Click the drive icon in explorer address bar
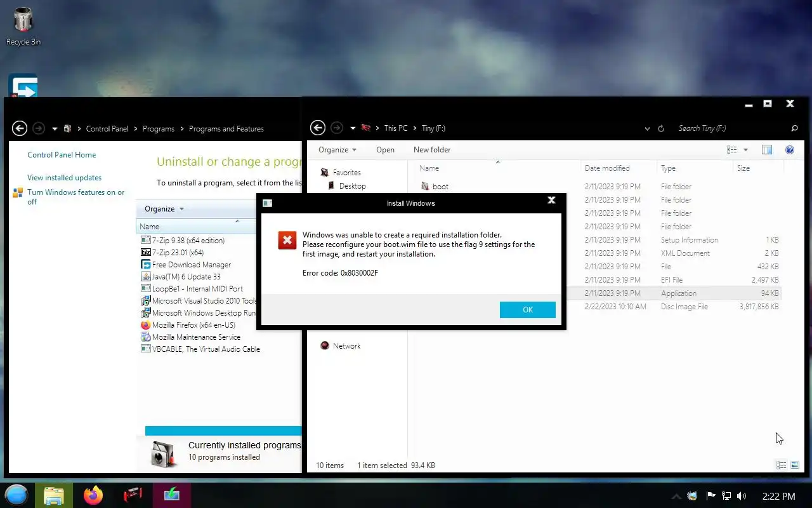The image size is (812, 508). (x=365, y=128)
